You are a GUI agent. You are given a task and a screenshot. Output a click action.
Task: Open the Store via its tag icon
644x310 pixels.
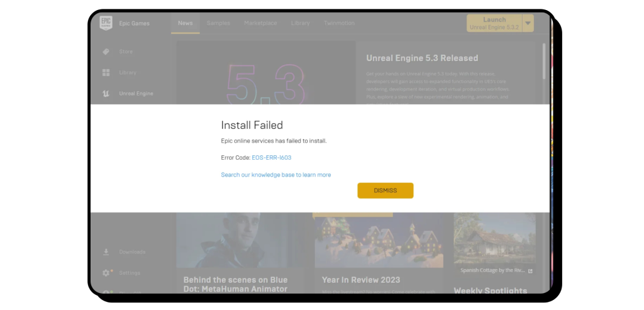106,52
